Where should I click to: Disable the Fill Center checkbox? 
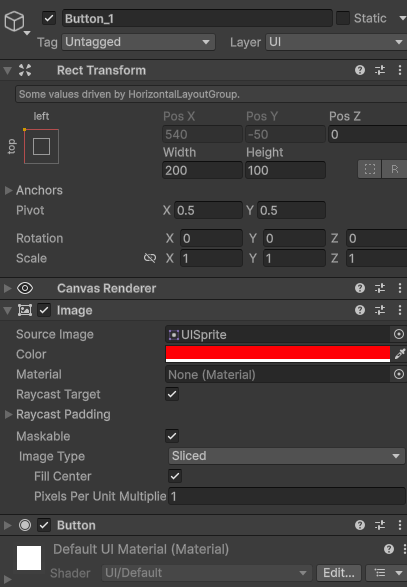[x=175, y=476]
